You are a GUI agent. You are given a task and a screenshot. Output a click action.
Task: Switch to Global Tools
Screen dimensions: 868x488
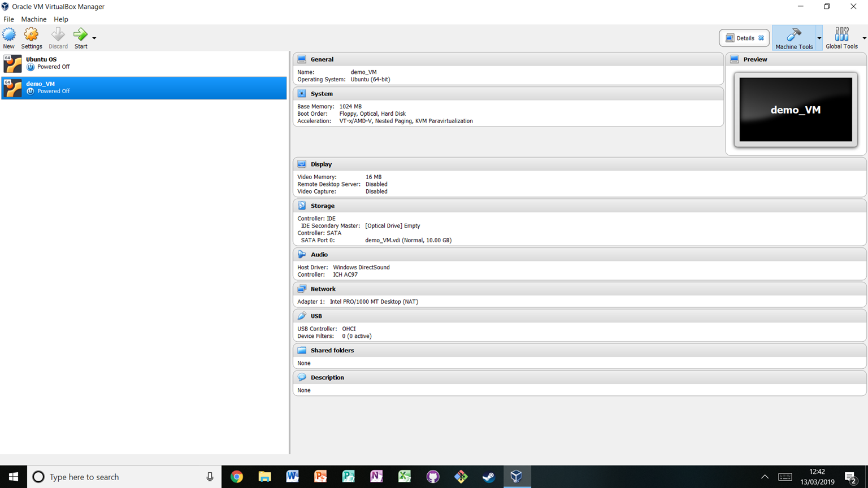[841, 36]
